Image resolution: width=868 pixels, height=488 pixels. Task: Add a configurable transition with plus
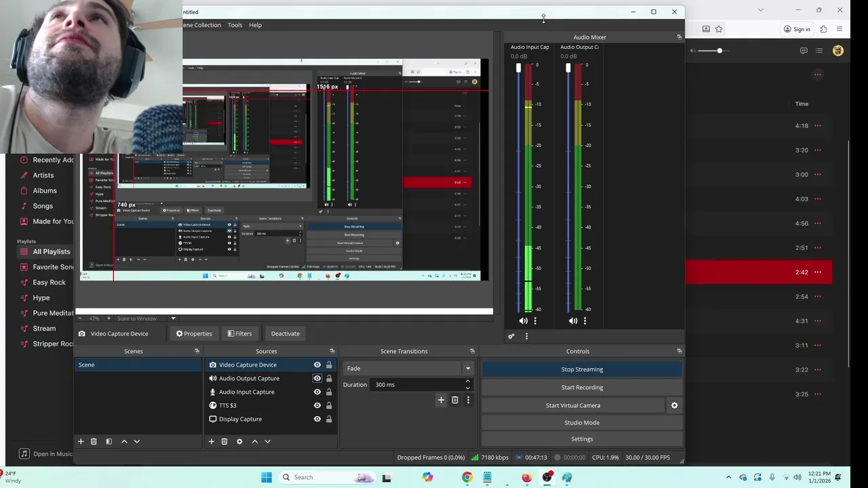(441, 400)
